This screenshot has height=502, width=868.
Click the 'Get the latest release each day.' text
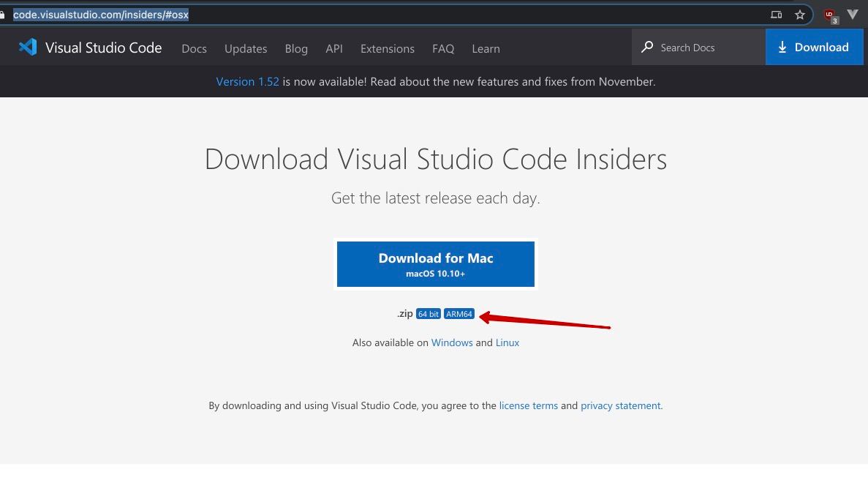[x=436, y=198]
